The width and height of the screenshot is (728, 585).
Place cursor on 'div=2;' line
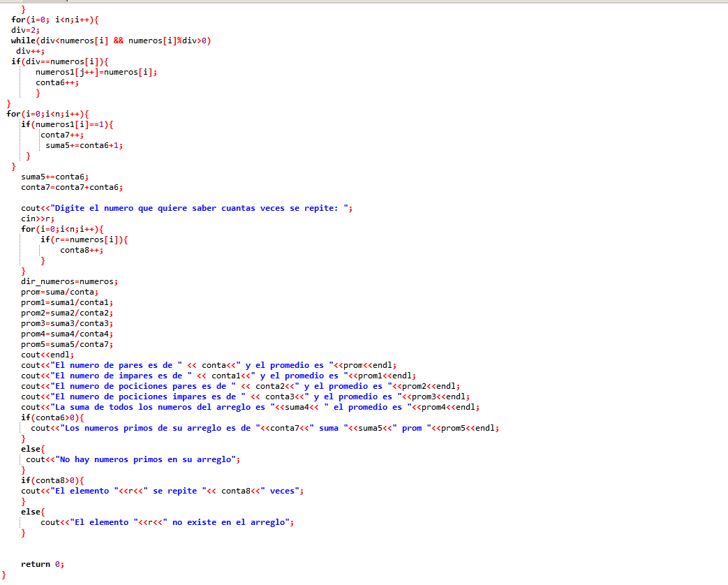(x=25, y=30)
